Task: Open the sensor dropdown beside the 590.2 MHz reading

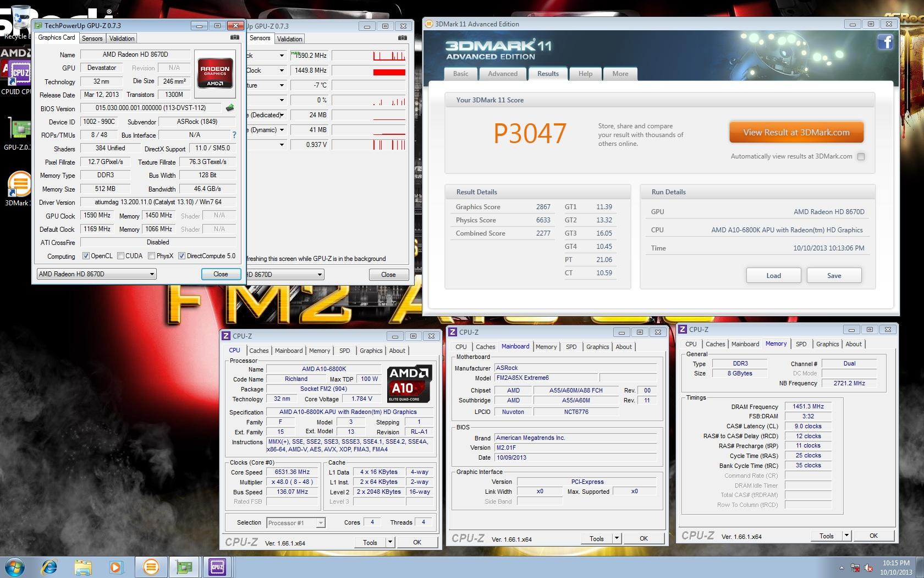Action: coord(282,56)
